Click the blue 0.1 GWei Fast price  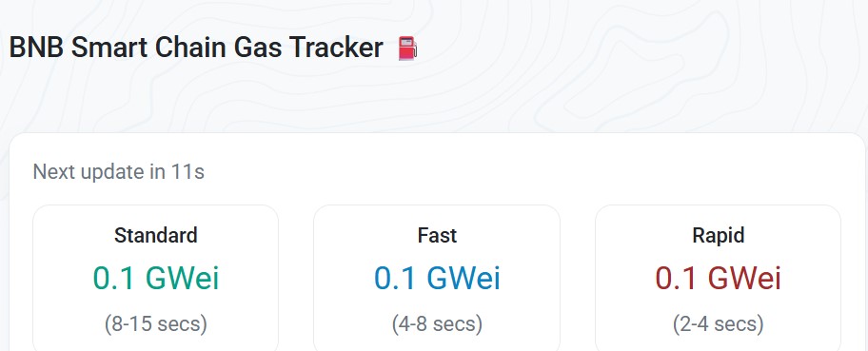pos(437,278)
